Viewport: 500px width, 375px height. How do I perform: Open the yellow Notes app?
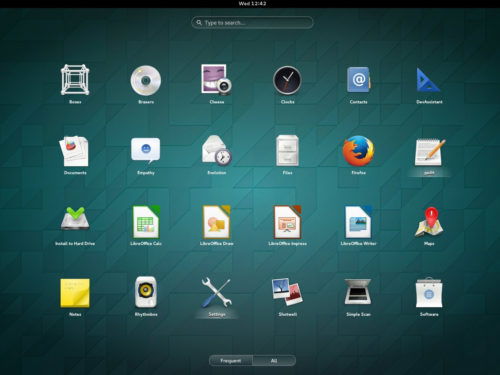tap(75, 293)
